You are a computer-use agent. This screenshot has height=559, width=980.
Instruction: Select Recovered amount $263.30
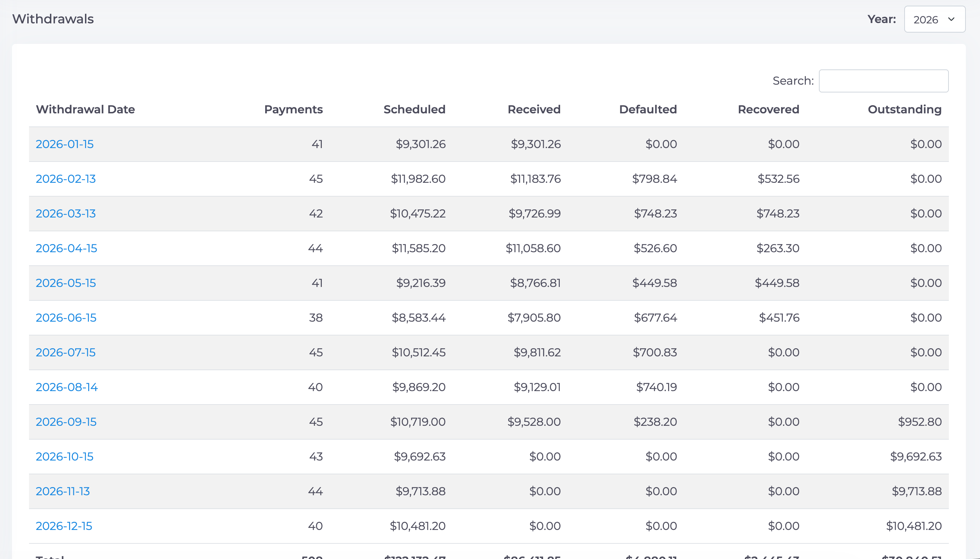click(x=778, y=248)
